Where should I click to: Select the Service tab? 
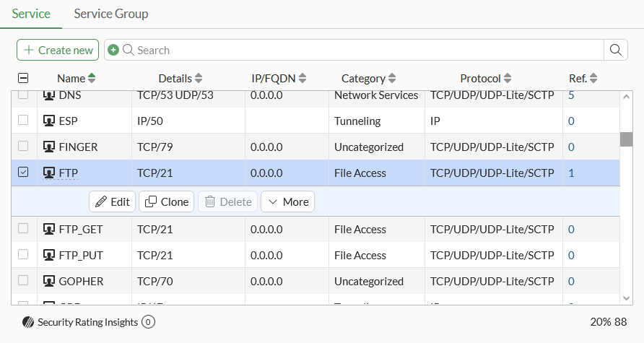(x=31, y=14)
